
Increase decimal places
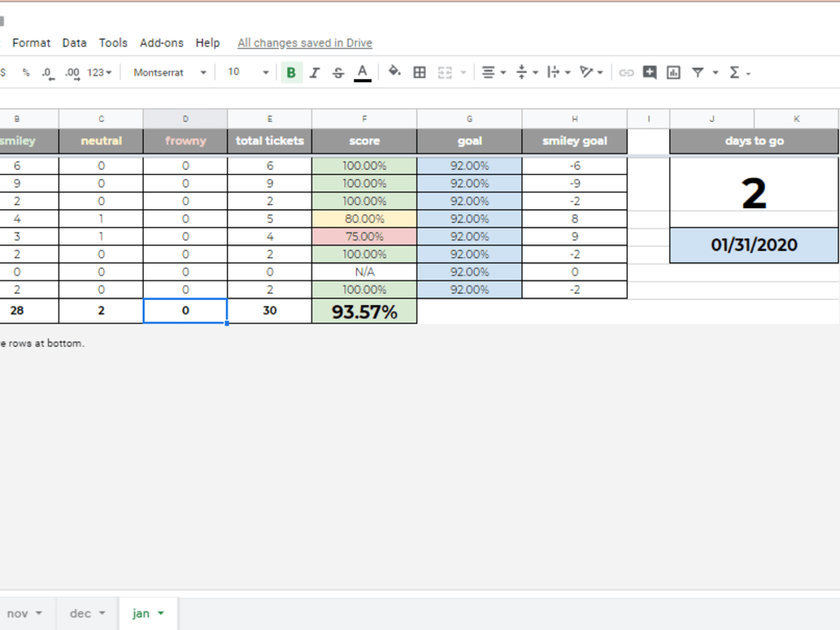pos(72,73)
